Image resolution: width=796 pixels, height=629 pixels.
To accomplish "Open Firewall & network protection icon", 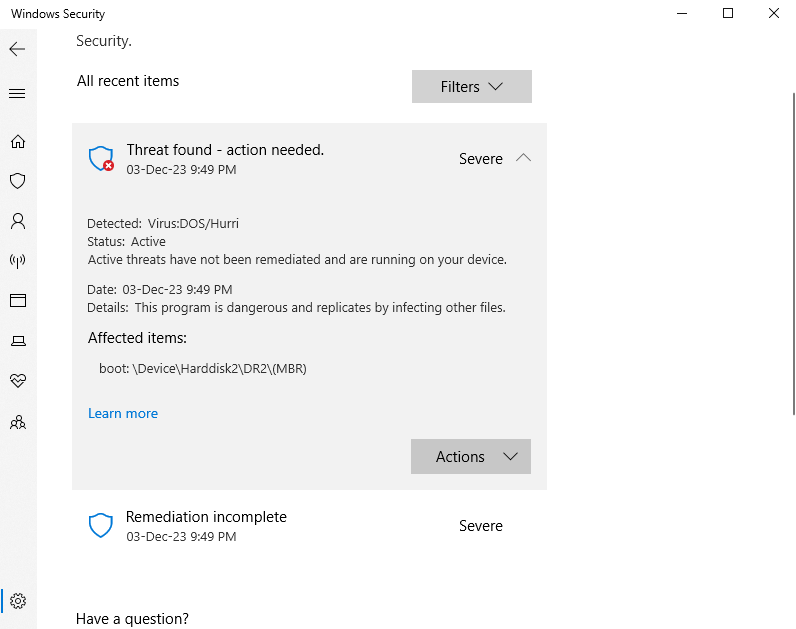I will point(18,261).
